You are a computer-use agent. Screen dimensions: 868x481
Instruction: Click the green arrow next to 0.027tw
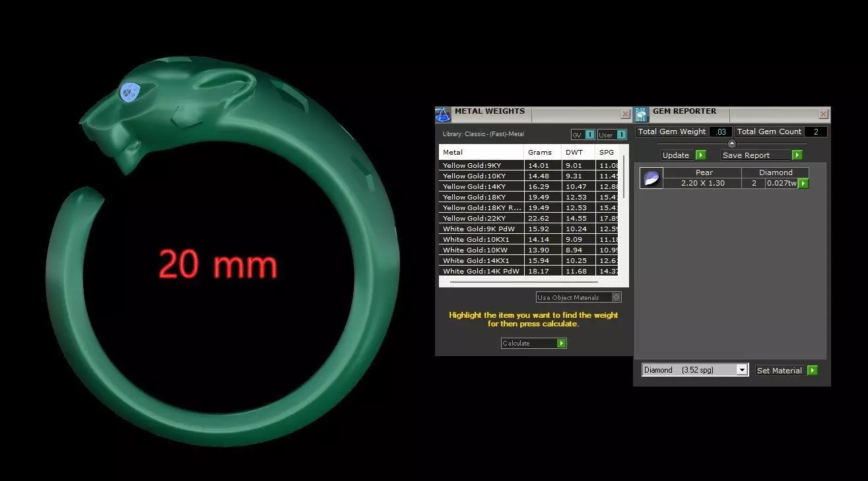click(x=803, y=183)
